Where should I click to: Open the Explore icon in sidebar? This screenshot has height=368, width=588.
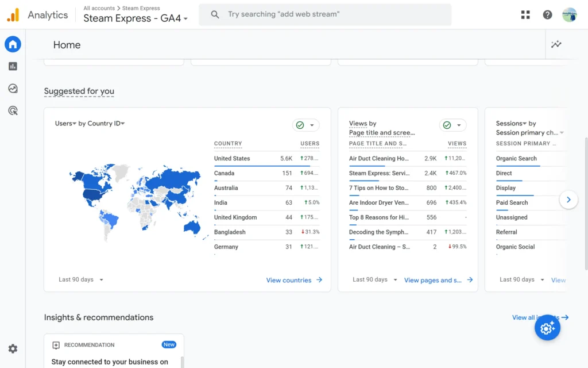pos(13,89)
